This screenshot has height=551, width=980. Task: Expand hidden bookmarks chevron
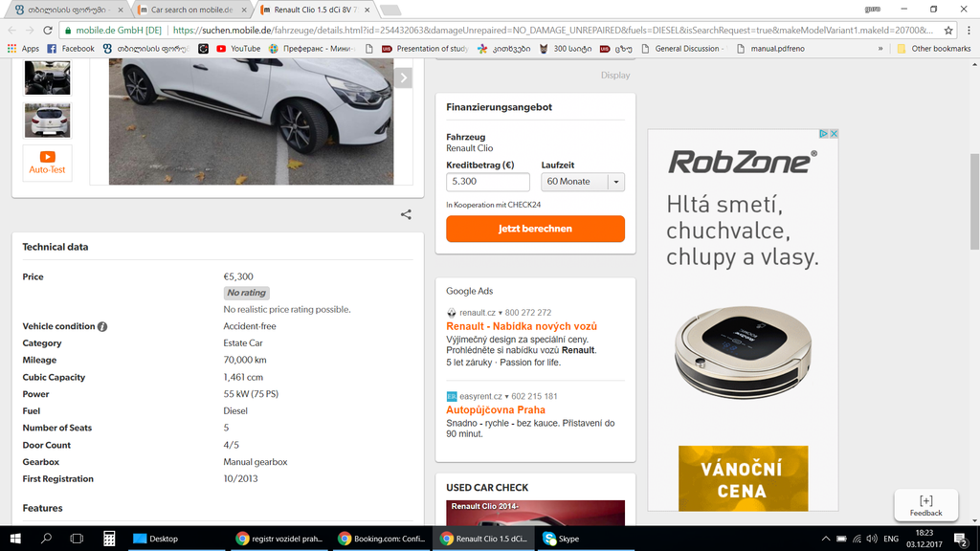tap(880, 48)
